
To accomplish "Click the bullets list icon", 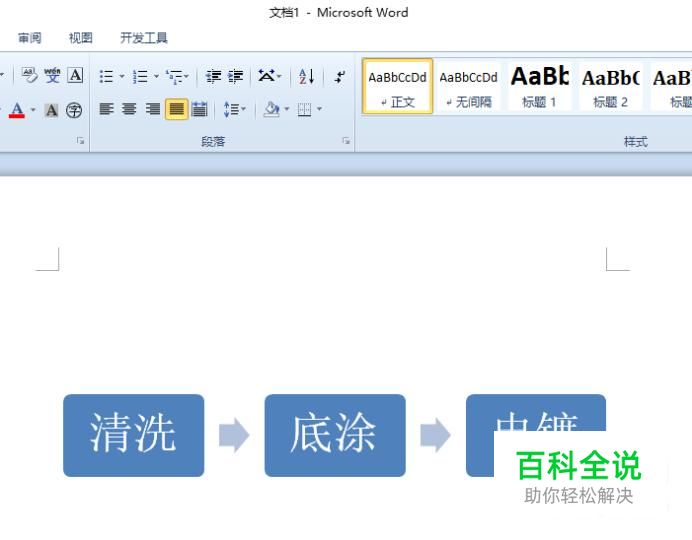I will tap(106, 76).
